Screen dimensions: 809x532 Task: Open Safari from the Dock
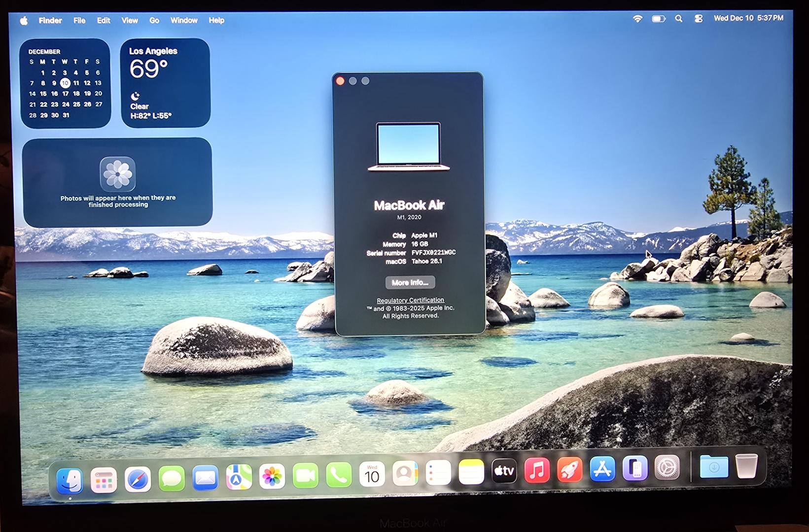(x=138, y=479)
